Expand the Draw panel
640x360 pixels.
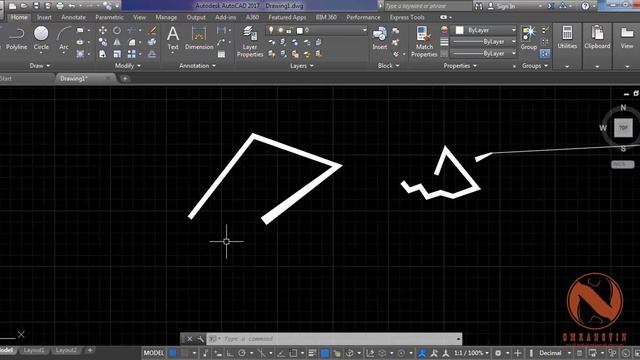[x=40, y=66]
